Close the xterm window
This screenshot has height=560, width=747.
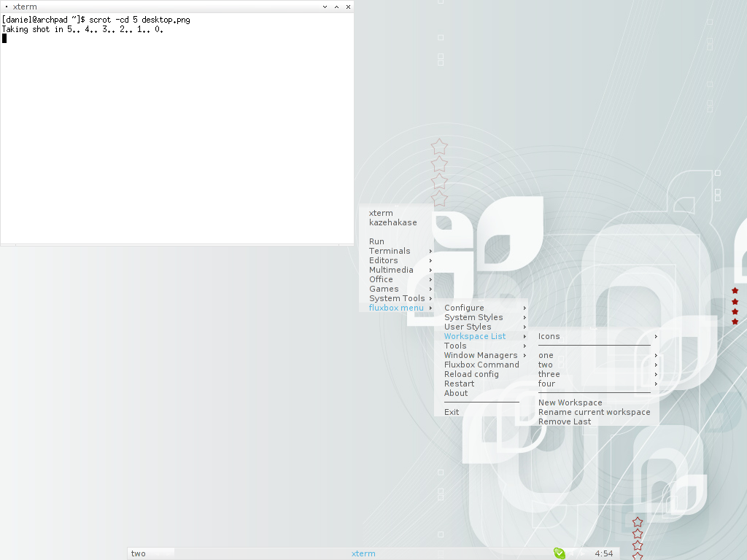pos(348,7)
